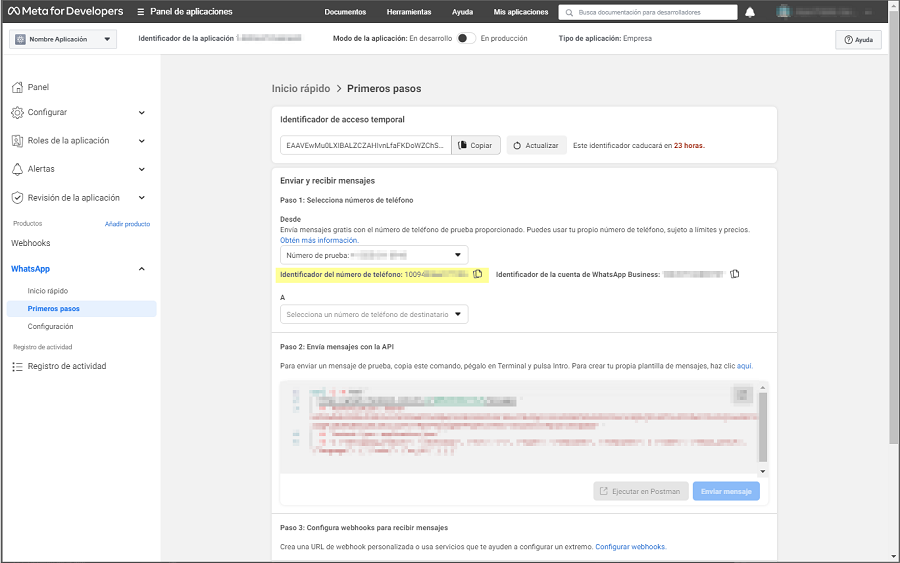The image size is (900, 563).
Task: Click the Revisión de la aplicación shield icon
Action: point(18,197)
